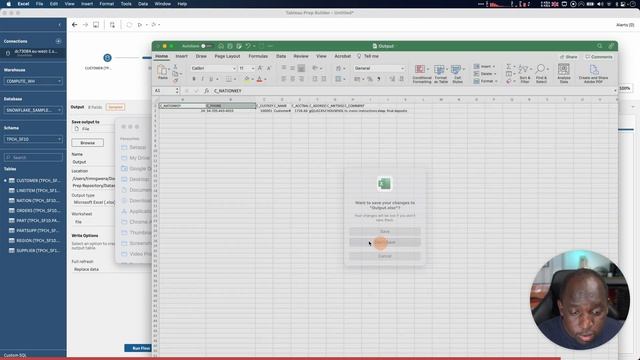Viewport: 640px width, 360px height.
Task: Open the Data ribbon tab in Excel
Action: [281, 56]
